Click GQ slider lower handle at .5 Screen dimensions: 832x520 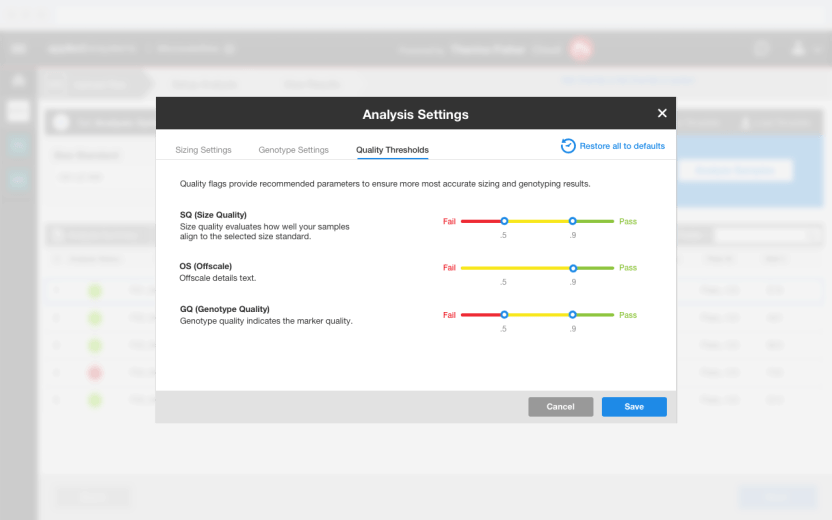(504, 315)
